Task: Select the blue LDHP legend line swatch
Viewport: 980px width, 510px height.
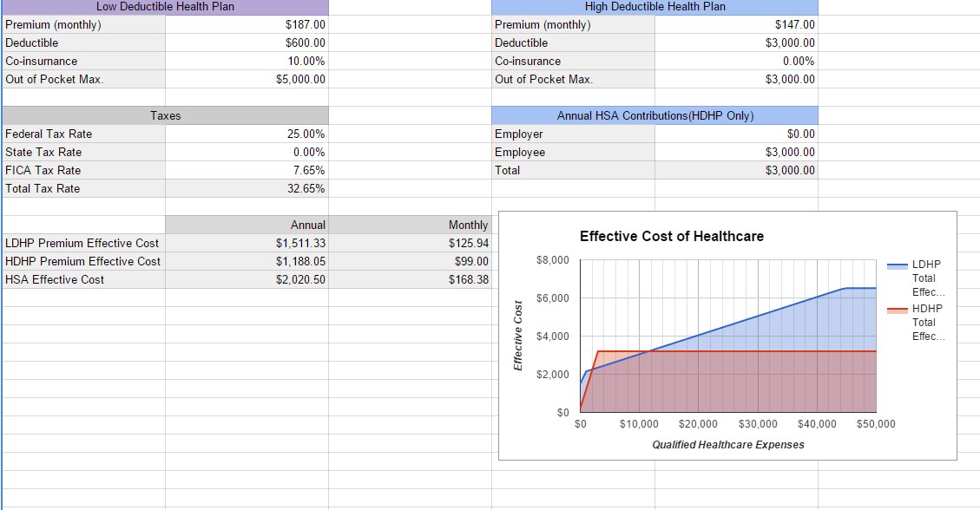Action: click(x=897, y=265)
